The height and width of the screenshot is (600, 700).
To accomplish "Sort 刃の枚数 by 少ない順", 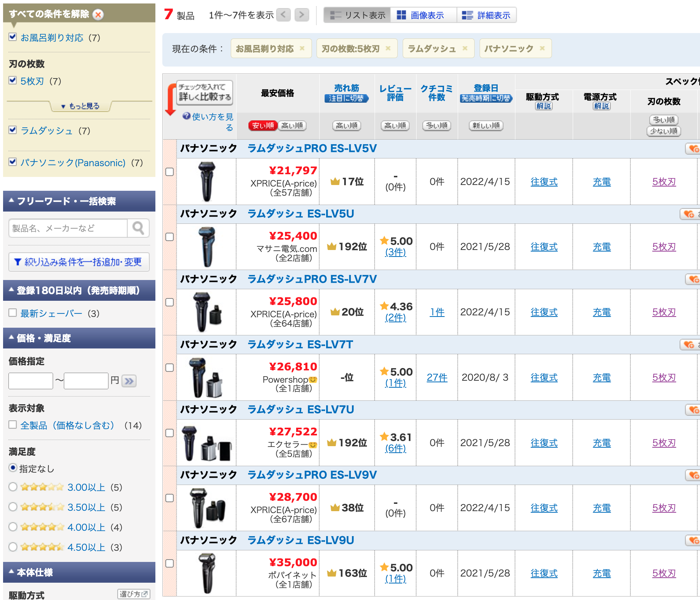I will [x=664, y=132].
